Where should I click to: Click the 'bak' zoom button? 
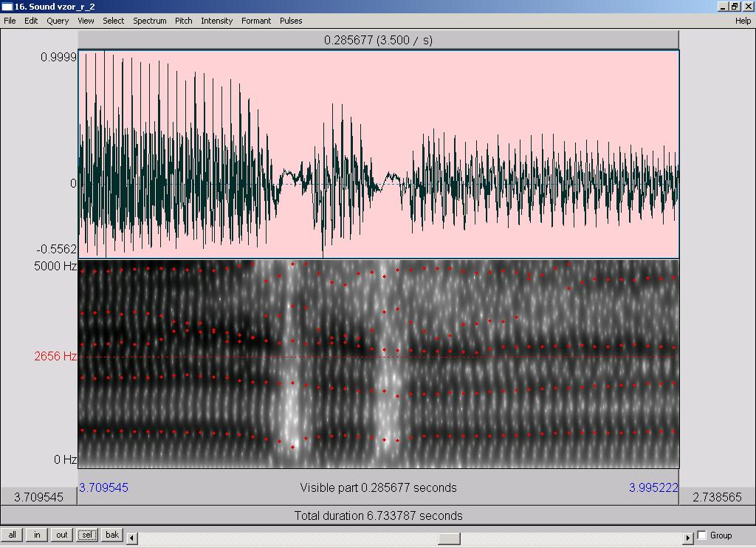112,535
